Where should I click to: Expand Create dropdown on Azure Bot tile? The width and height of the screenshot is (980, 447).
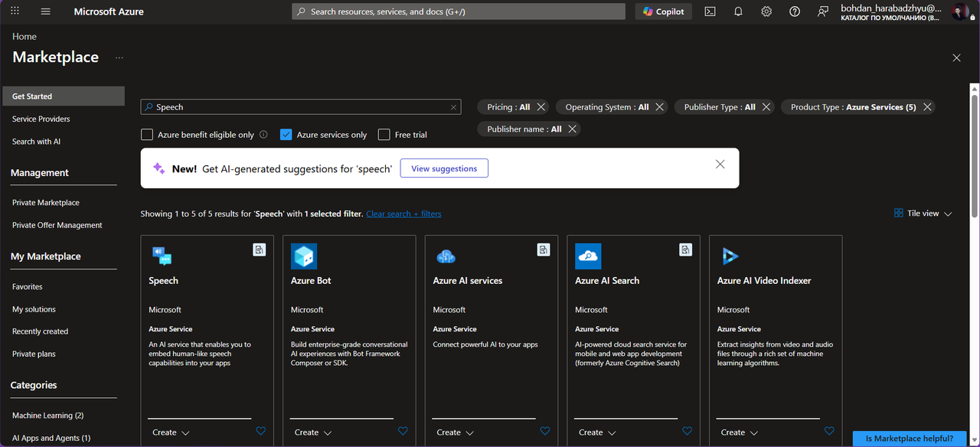pyautogui.click(x=313, y=432)
